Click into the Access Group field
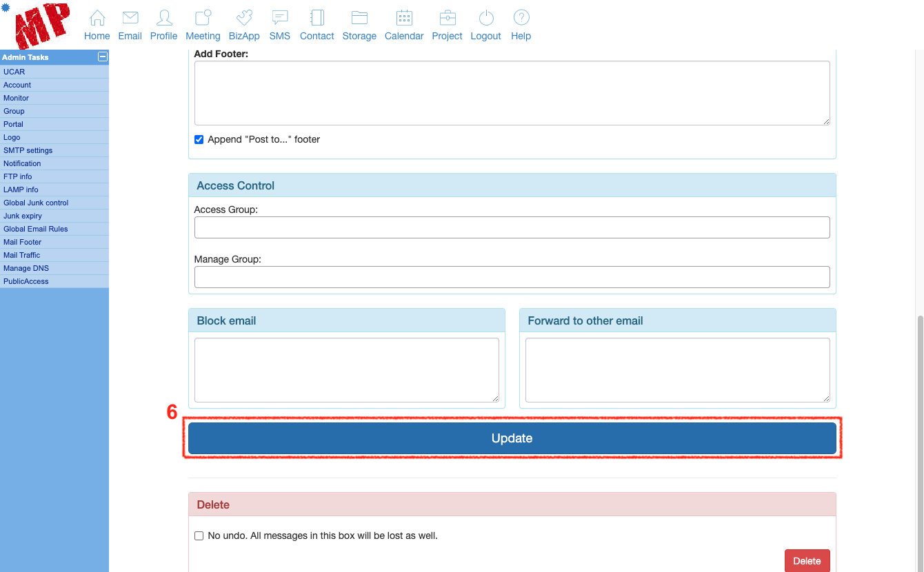924x572 pixels. [x=512, y=227]
